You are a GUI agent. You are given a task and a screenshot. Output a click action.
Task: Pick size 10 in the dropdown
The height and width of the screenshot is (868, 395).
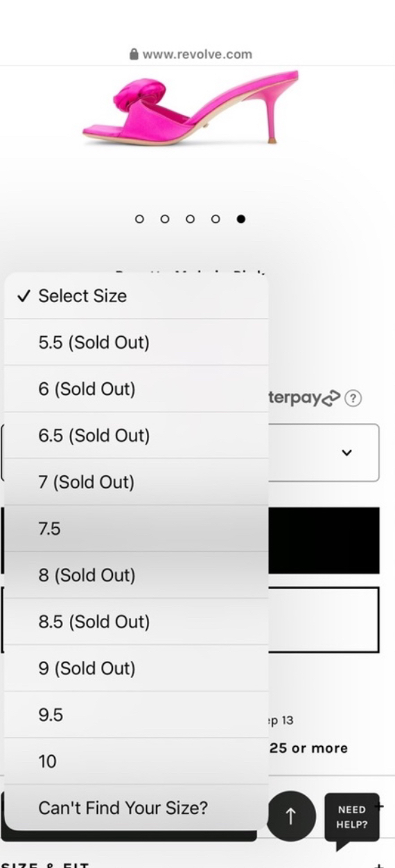coord(136,761)
